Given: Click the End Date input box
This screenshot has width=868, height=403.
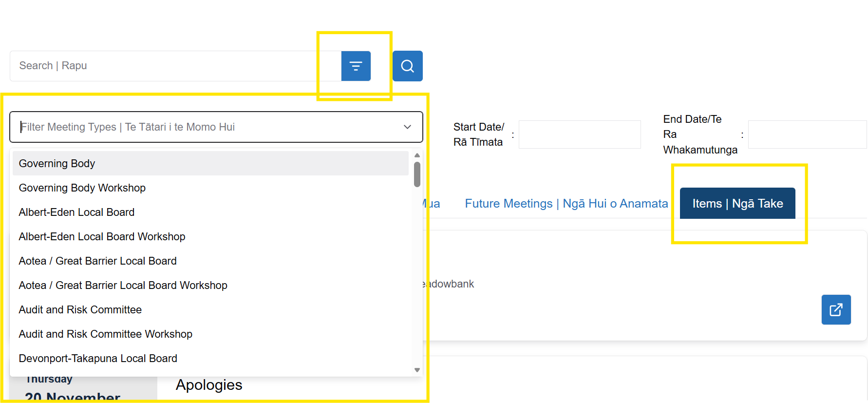Looking at the screenshot, I should pos(806,134).
